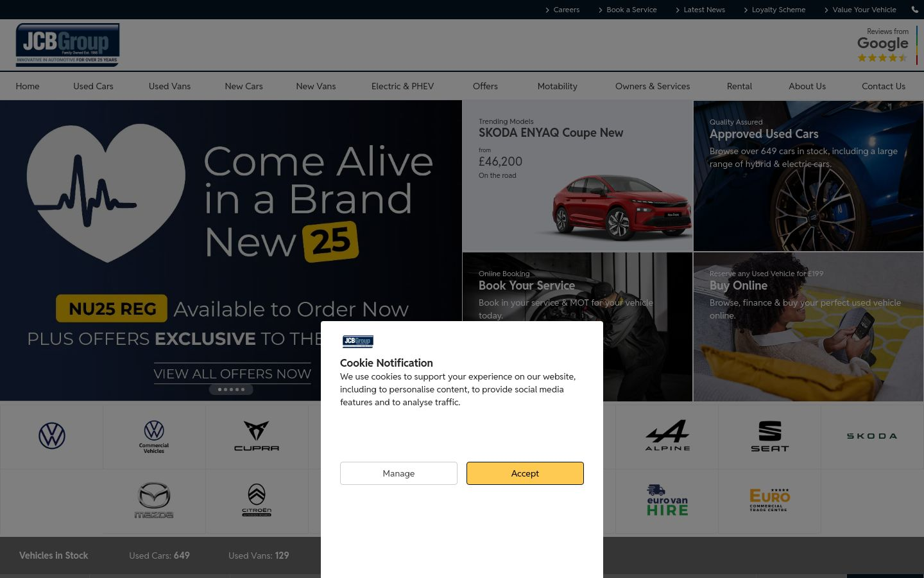Open the New Cars menu
Image resolution: width=924 pixels, height=578 pixels.
(x=244, y=86)
